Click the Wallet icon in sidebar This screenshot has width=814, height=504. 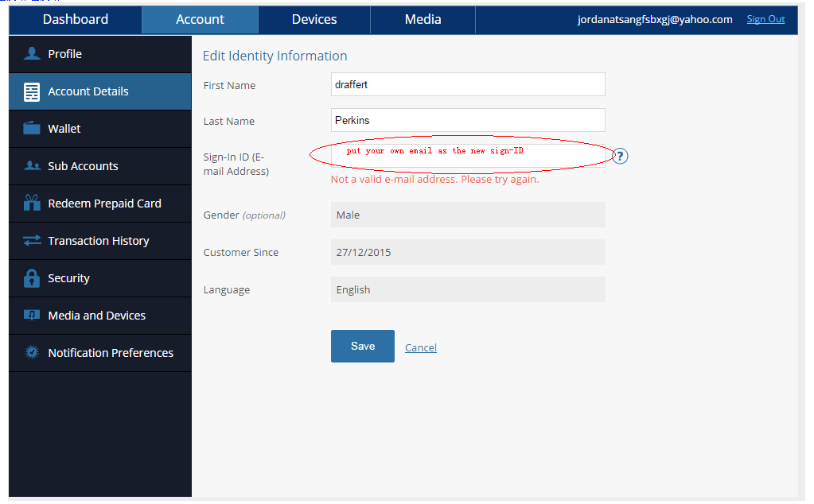click(32, 129)
